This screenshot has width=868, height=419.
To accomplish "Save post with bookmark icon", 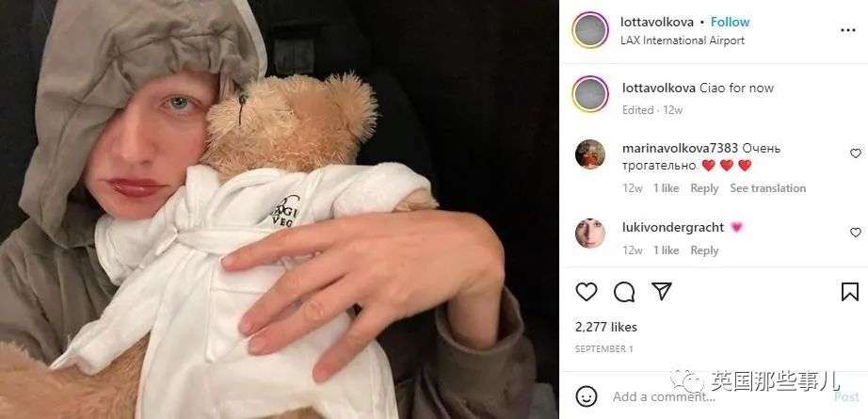I will coord(850,292).
